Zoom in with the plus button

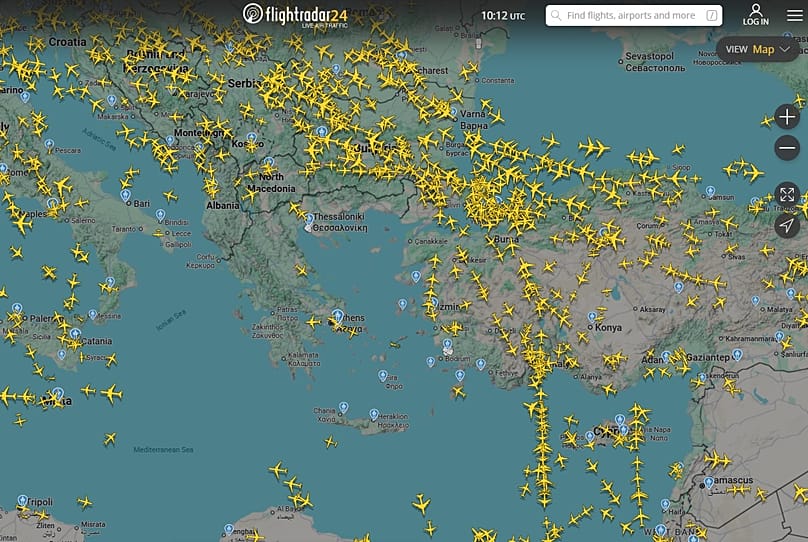point(787,117)
